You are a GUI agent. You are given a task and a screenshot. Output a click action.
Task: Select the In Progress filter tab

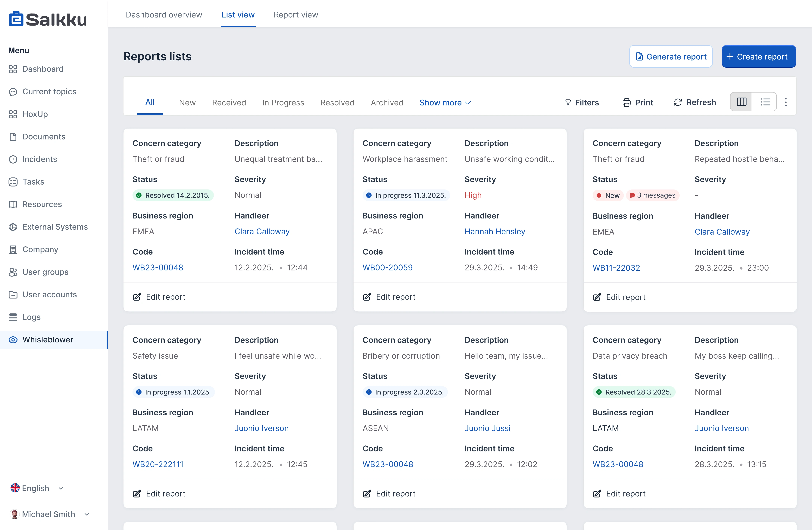[283, 103]
